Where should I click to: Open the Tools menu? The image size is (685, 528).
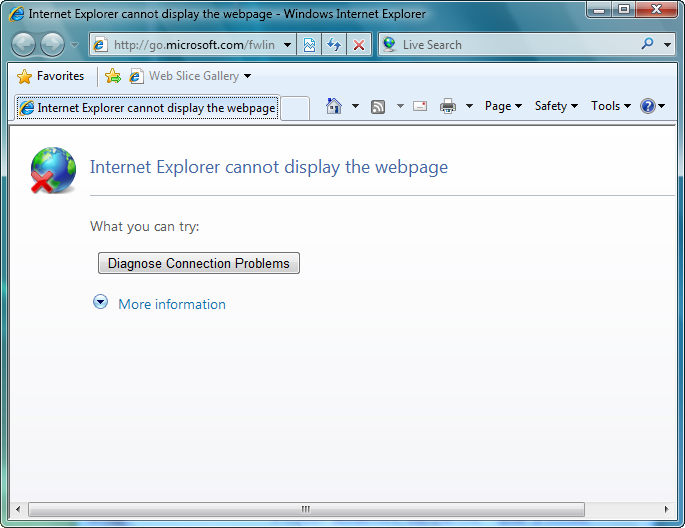tap(611, 106)
